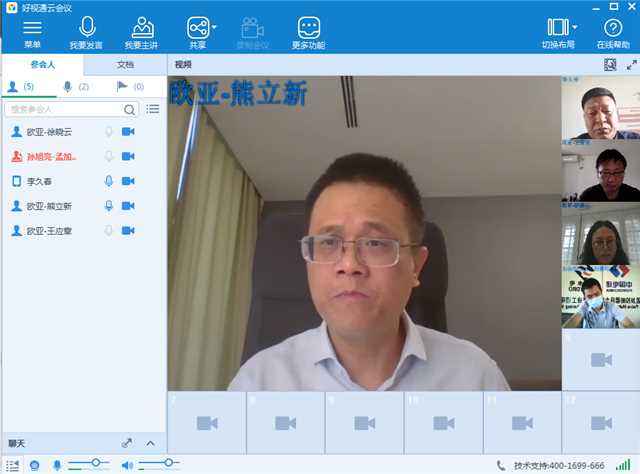This screenshot has height=474, width=640.
Task: Open the 菜单 hamburger menu
Action: 33,28
